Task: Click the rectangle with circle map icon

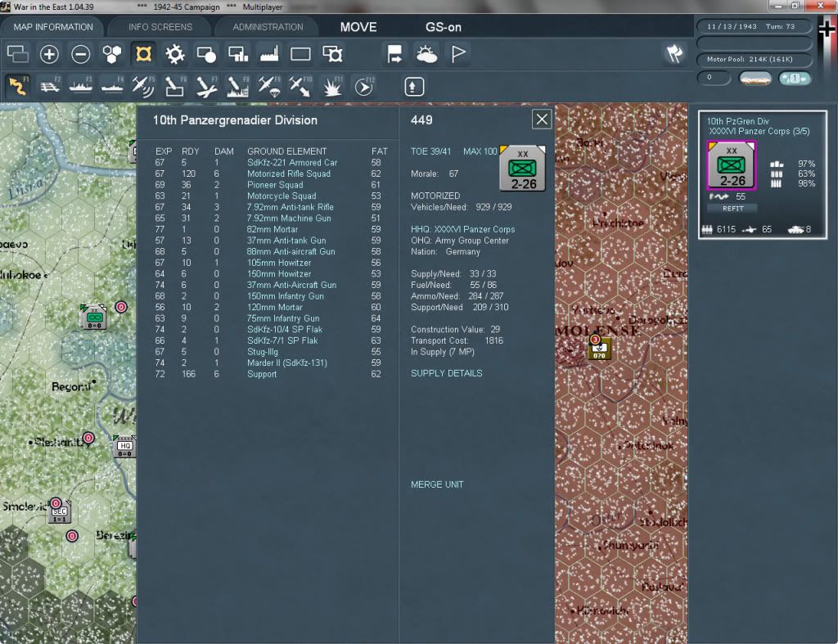Action: (206, 54)
